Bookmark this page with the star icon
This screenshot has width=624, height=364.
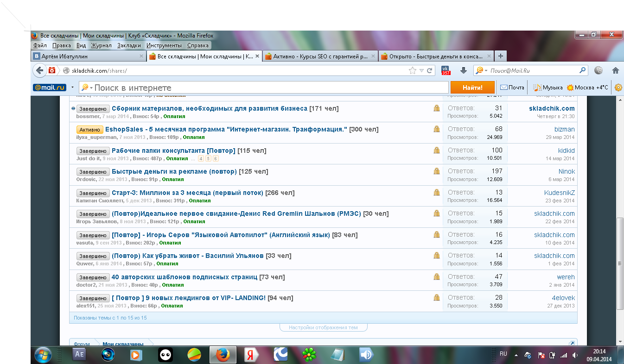(412, 70)
